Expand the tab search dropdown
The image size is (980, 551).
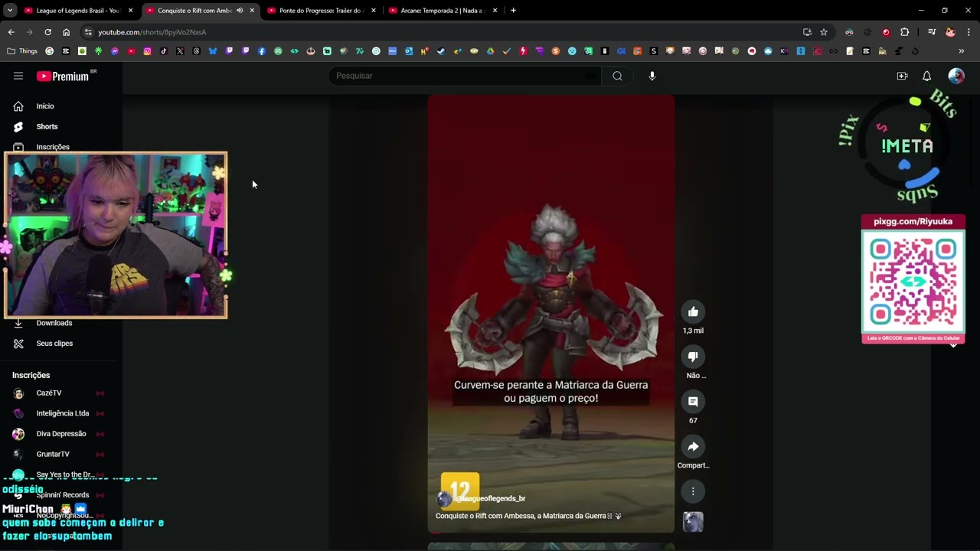[10, 11]
